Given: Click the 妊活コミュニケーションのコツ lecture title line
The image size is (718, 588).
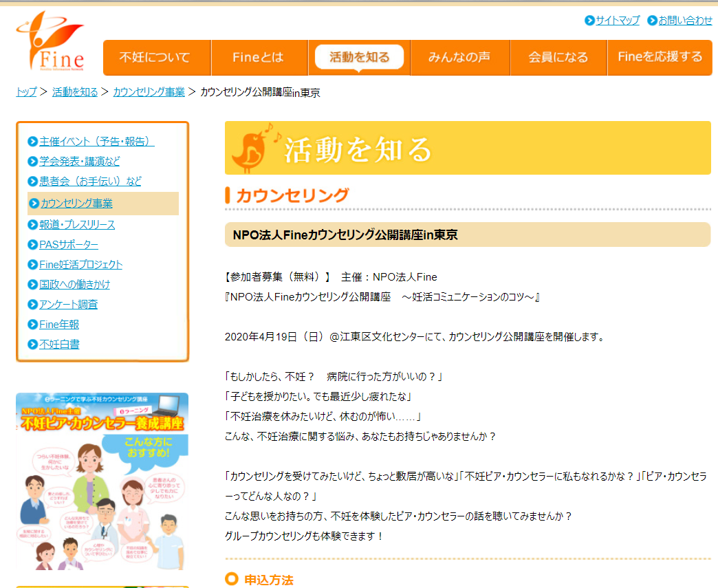Looking at the screenshot, I should [x=383, y=297].
